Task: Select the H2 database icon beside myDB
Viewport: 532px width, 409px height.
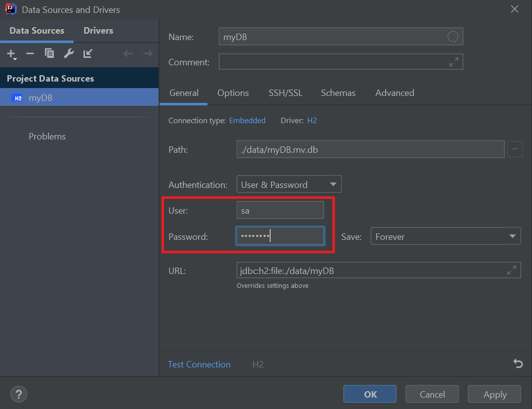Action: (x=17, y=97)
